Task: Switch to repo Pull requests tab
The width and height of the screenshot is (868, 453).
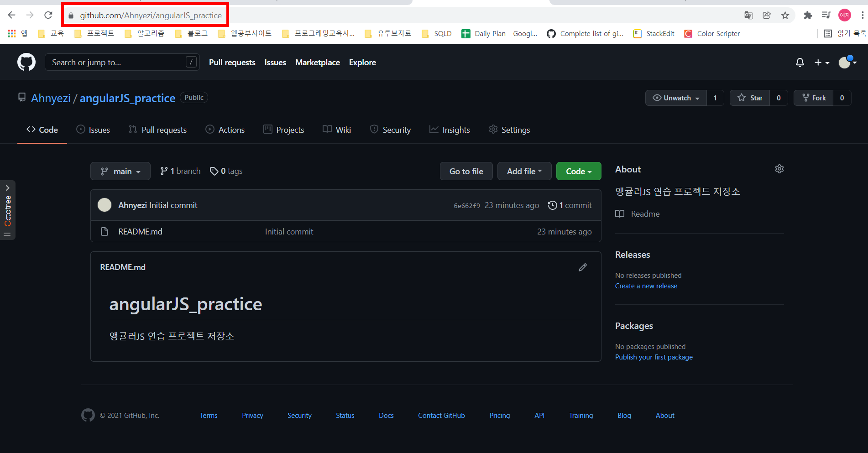Action: (x=157, y=130)
